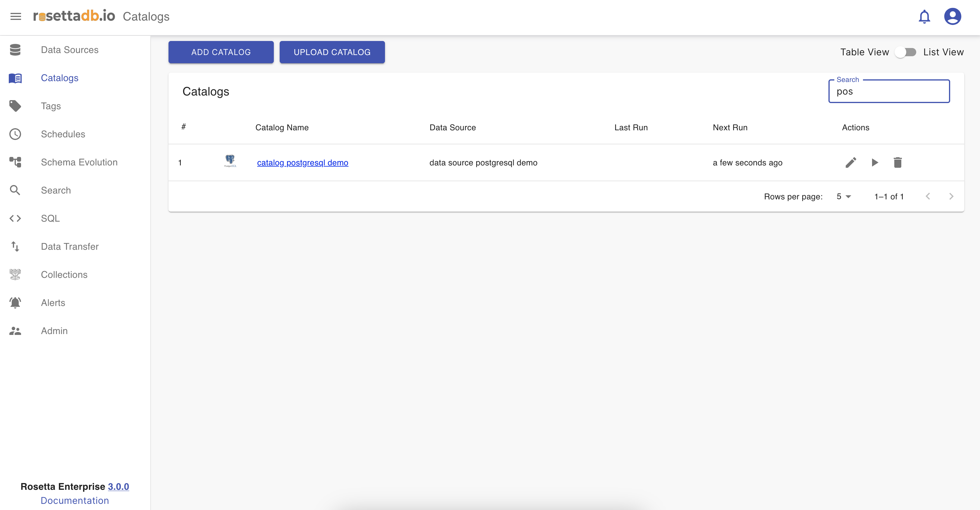This screenshot has height=510, width=980.
Task: Delete catalog postgresql demo using trash icon
Action: 898,162
